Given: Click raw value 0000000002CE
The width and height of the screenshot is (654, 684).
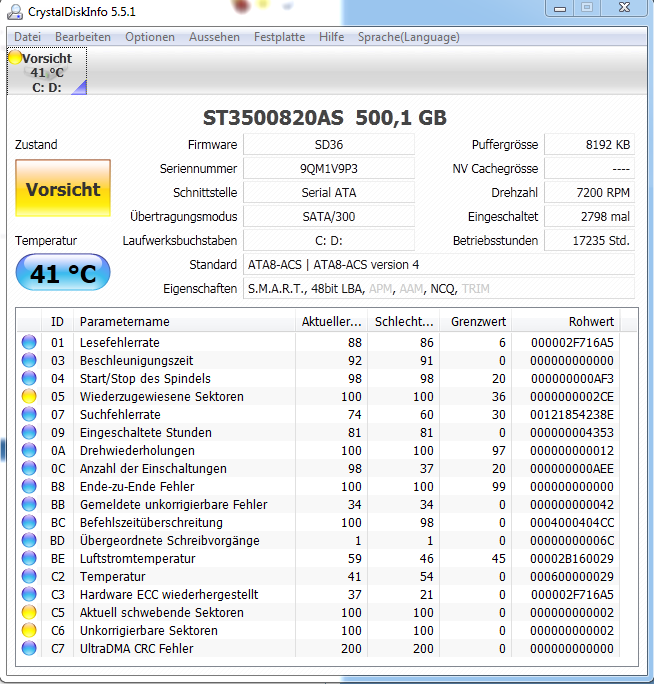Looking at the screenshot, I should (x=572, y=397).
